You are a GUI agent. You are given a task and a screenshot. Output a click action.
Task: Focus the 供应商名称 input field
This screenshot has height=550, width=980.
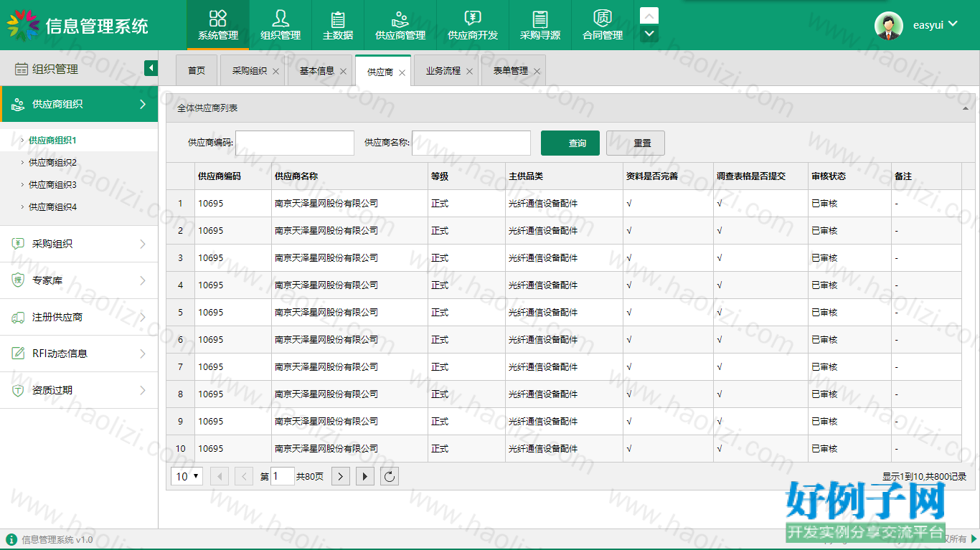[471, 143]
